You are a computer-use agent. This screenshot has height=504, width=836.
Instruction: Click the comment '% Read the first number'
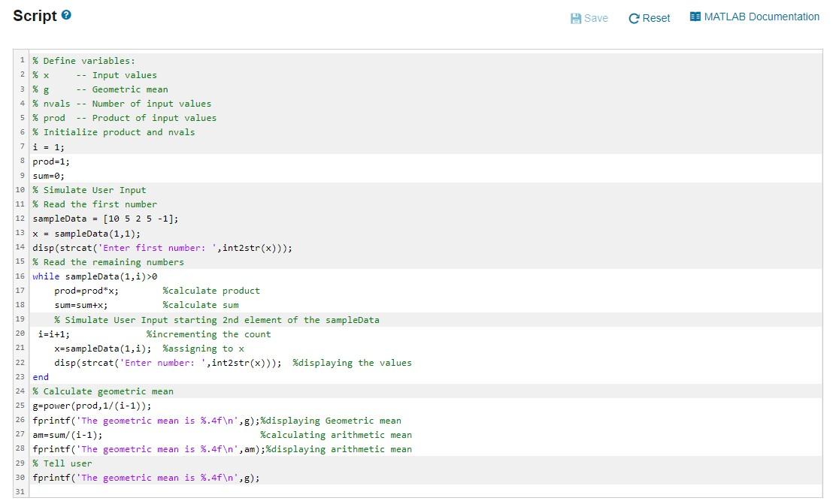click(x=95, y=204)
